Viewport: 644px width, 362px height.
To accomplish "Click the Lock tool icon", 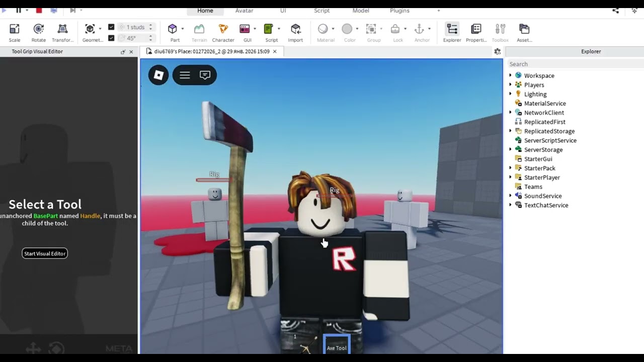I will pos(395,29).
